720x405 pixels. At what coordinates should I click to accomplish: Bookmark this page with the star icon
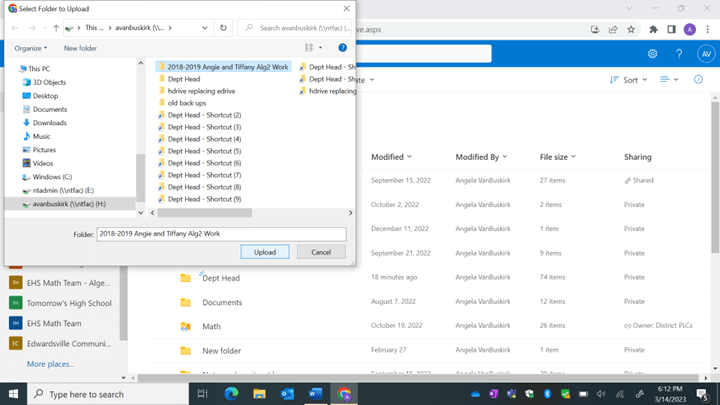coord(631,29)
